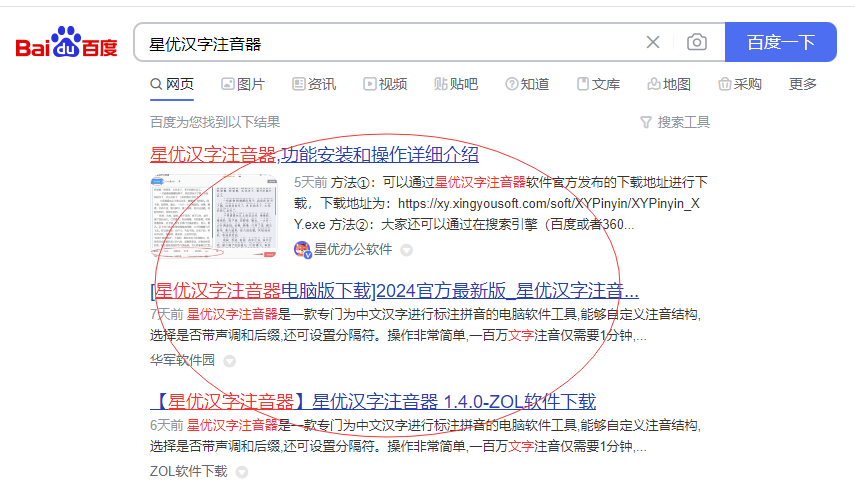The width and height of the screenshot is (855, 492).
Task: Open the ZOL软件下载 source link
Action: [x=189, y=471]
